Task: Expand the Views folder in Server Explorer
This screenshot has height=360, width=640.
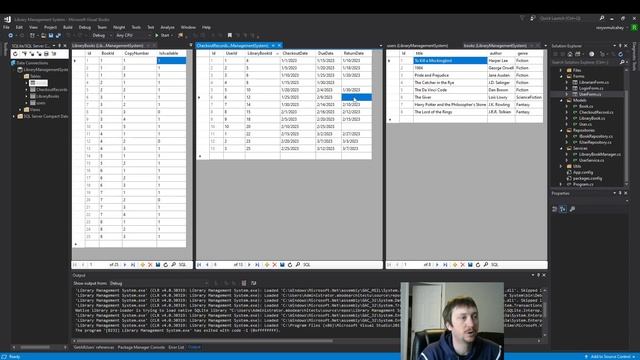Action: click(x=20, y=109)
